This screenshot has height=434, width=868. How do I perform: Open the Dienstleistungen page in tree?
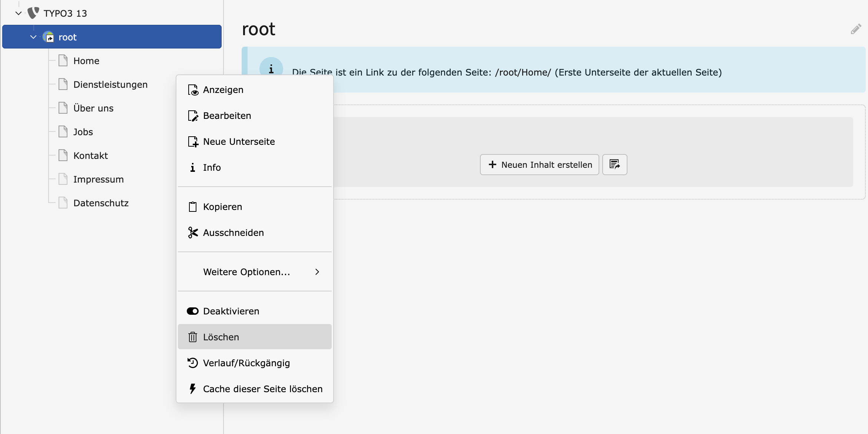point(110,84)
